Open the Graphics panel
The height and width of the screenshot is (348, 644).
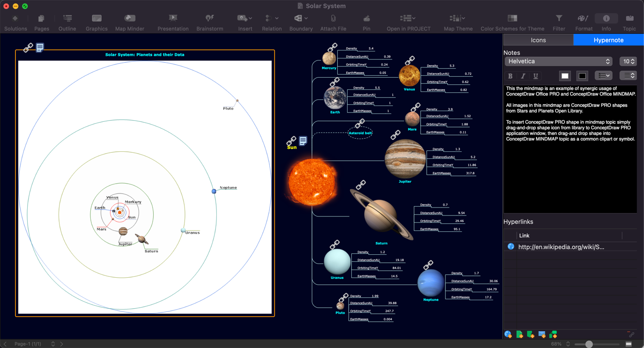pos(96,22)
